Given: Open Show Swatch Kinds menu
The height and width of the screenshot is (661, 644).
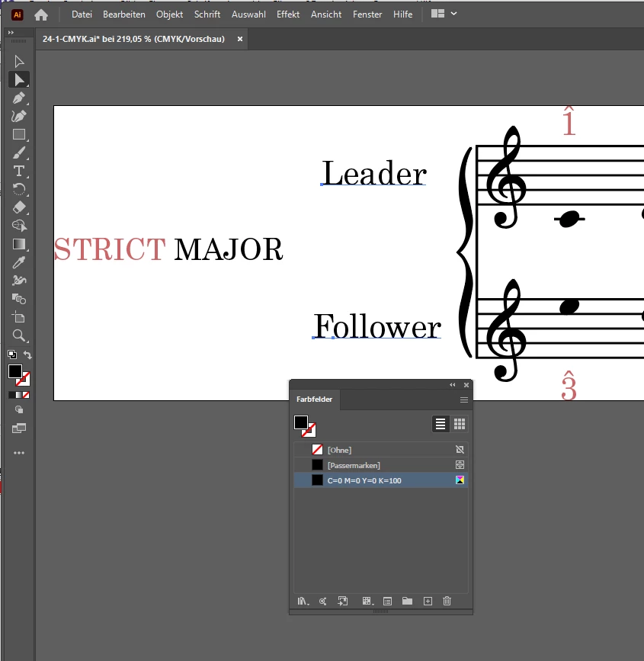Looking at the screenshot, I should [x=367, y=601].
